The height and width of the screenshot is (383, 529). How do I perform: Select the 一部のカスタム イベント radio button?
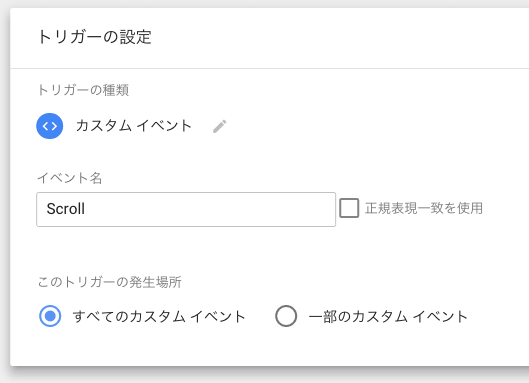click(x=286, y=316)
